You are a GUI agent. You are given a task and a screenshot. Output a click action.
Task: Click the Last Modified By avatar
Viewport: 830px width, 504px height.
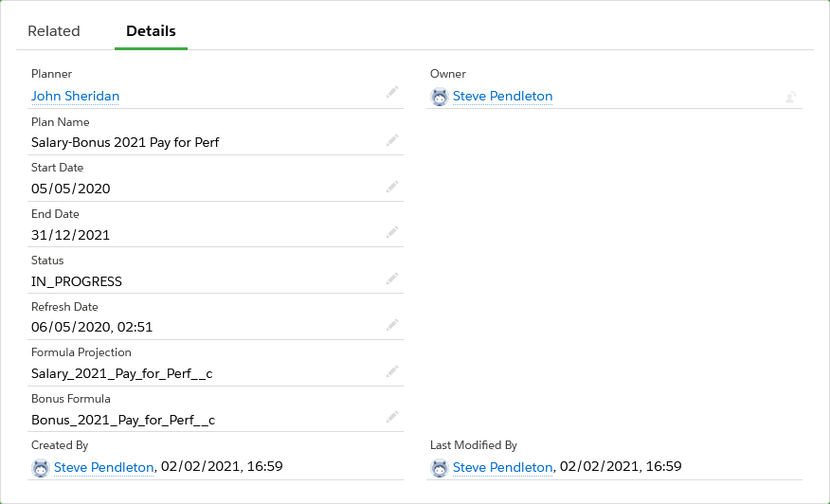tap(440, 467)
